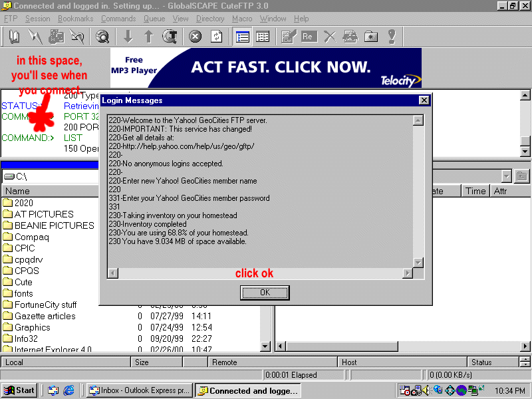
Task: Click the Quick Connect lightning icon
Action: tap(35, 37)
